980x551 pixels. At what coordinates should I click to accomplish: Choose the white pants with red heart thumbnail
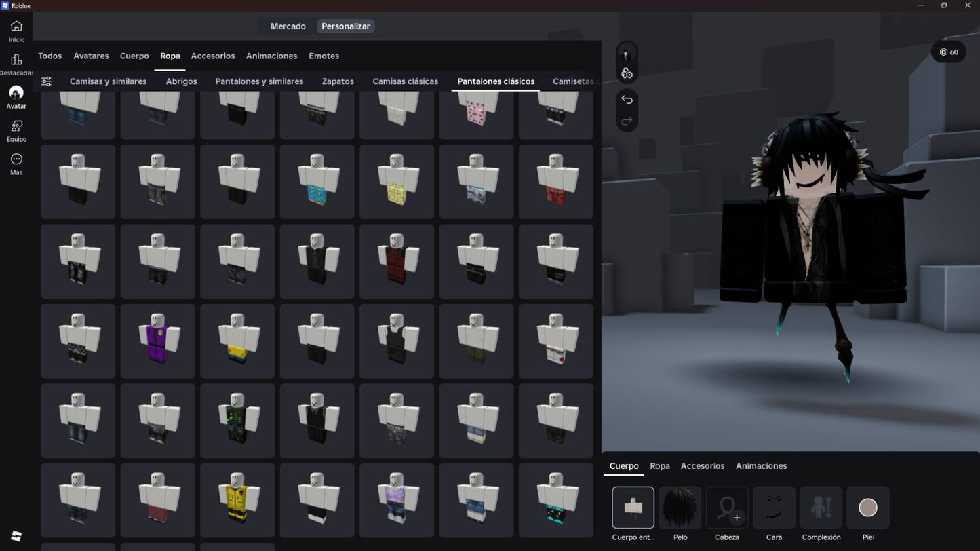pyautogui.click(x=556, y=341)
